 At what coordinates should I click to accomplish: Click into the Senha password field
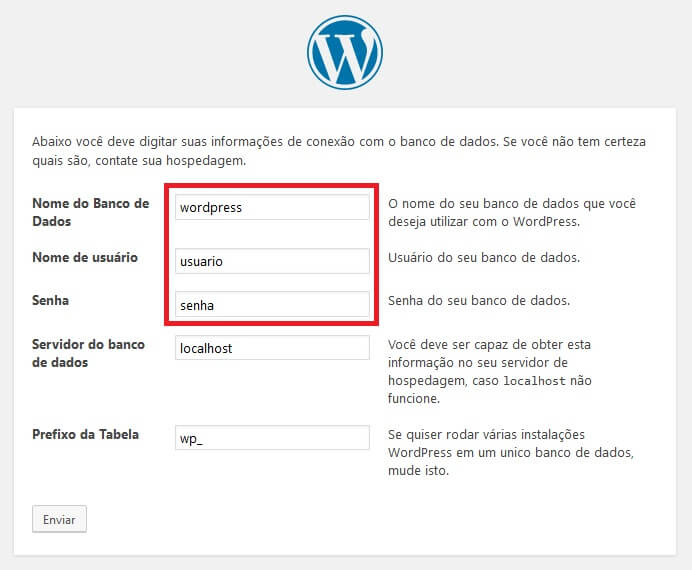272,304
